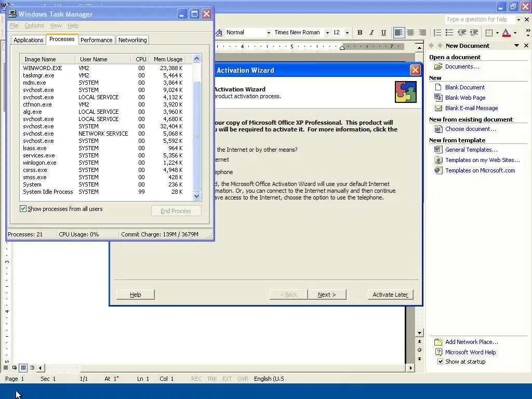Click Help button in Activation Wizard
Image resolution: width=532 pixels, height=399 pixels.
click(136, 295)
